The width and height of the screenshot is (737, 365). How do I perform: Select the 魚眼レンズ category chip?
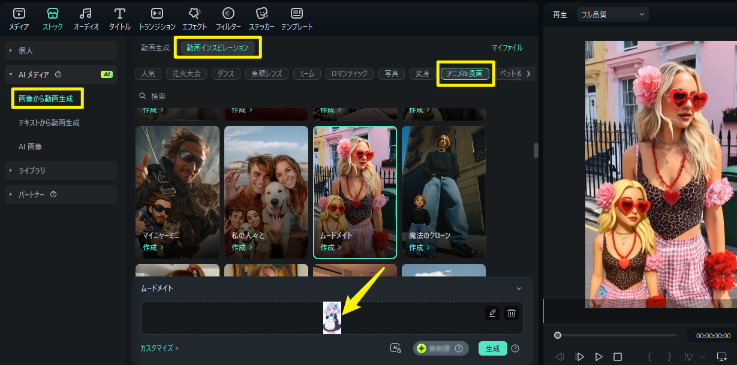click(x=267, y=74)
